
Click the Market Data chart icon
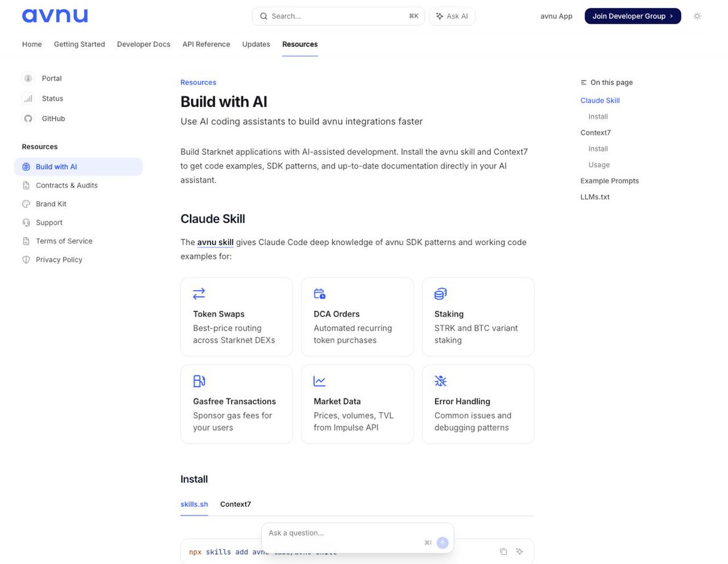320,381
